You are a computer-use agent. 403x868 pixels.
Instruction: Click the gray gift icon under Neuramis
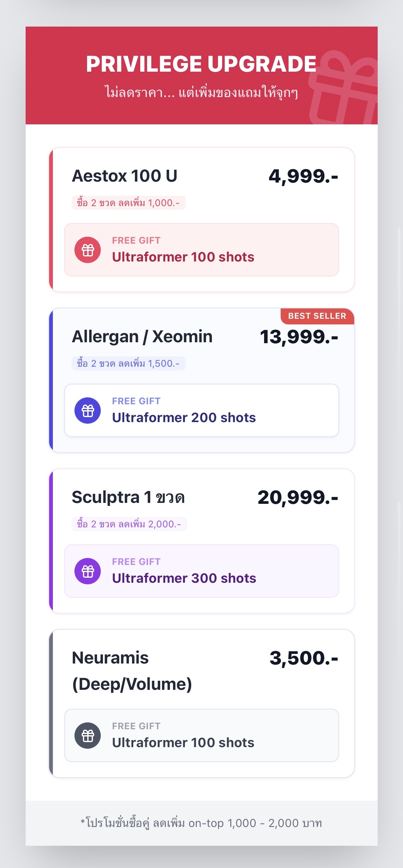click(x=88, y=736)
